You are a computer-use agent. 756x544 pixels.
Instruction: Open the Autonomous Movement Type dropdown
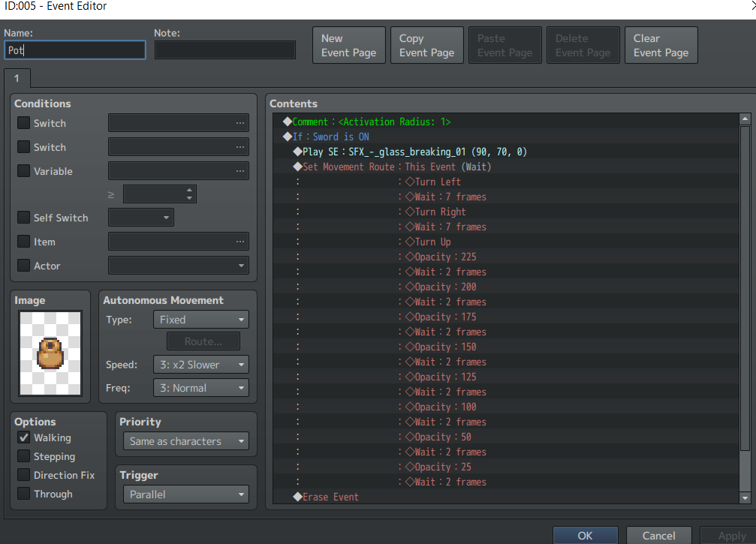(201, 320)
